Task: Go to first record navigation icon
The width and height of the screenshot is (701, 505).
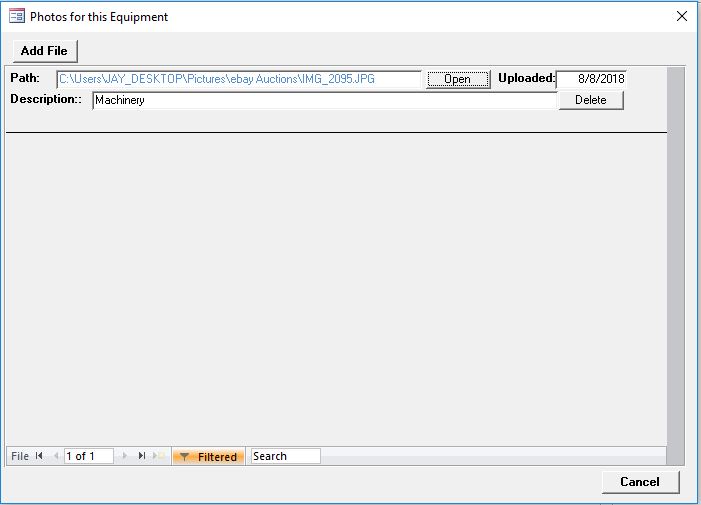Action: coord(39,456)
